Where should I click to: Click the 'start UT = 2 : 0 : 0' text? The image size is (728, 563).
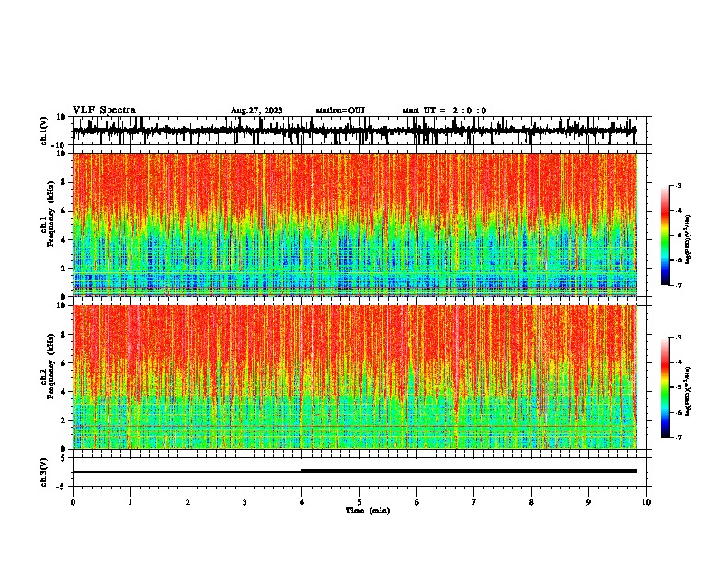tap(444, 110)
